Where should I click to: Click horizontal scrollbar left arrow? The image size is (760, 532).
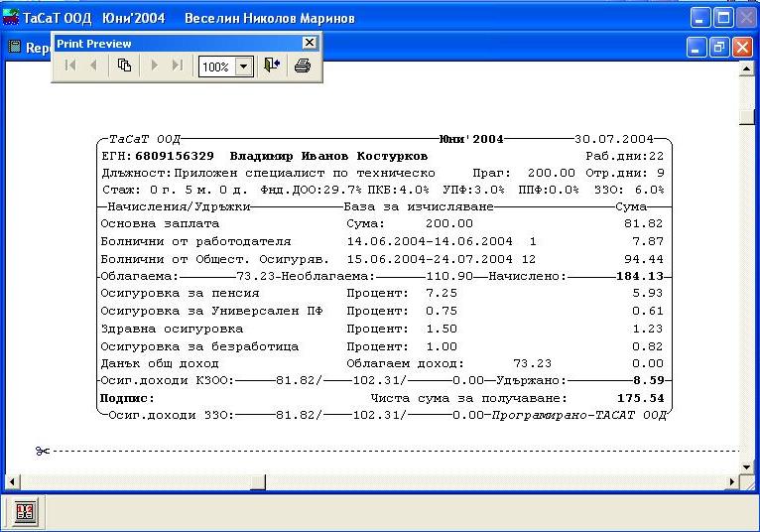[x=12, y=482]
